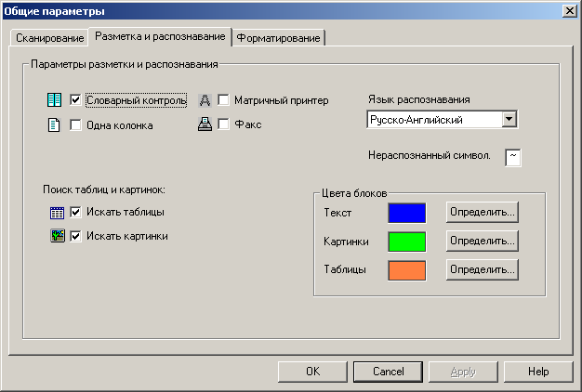Image resolution: width=582 pixels, height=392 pixels.
Task: Click the Язык распознавания label
Action: click(x=419, y=99)
